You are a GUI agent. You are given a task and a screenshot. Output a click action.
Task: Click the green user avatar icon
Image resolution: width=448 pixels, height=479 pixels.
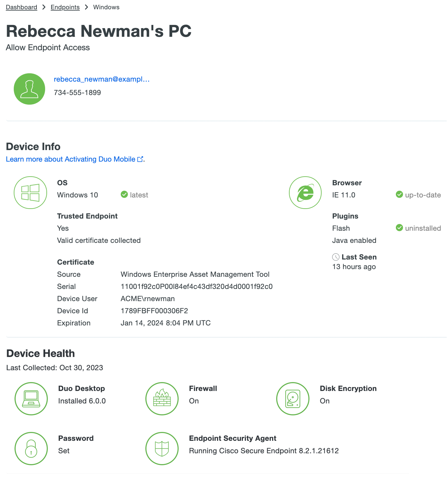29,89
